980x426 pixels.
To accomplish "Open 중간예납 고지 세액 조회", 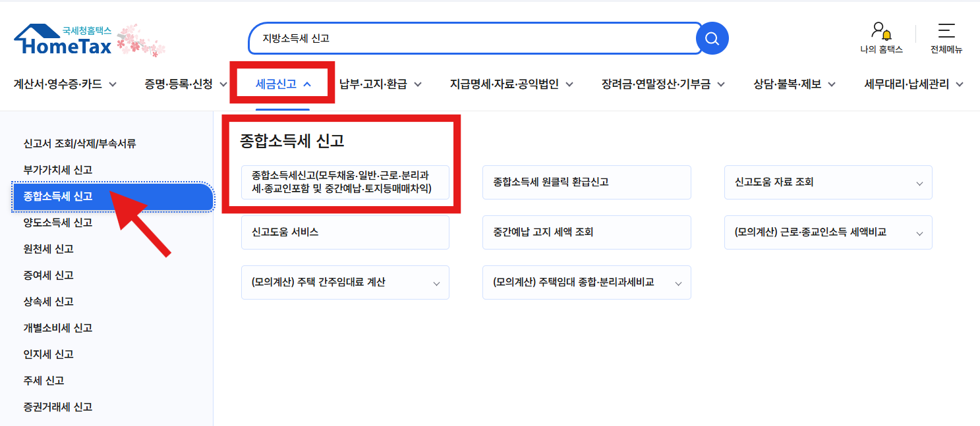I will pos(587,232).
